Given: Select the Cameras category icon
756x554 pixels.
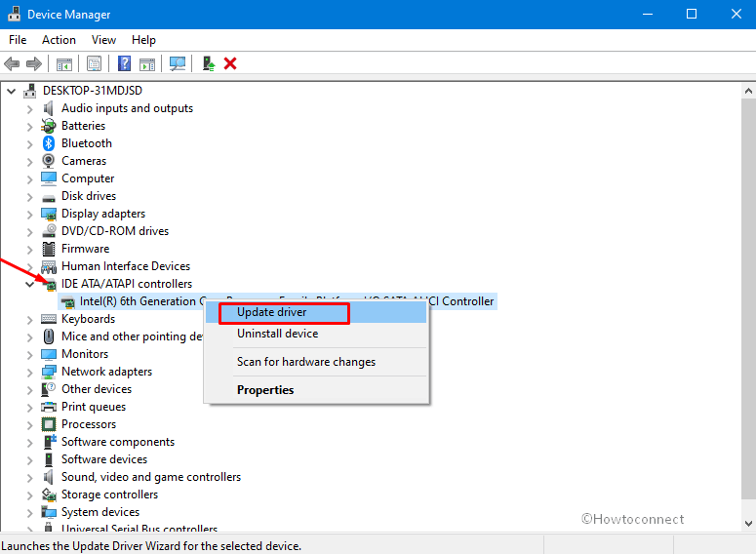Looking at the screenshot, I should 49,161.
